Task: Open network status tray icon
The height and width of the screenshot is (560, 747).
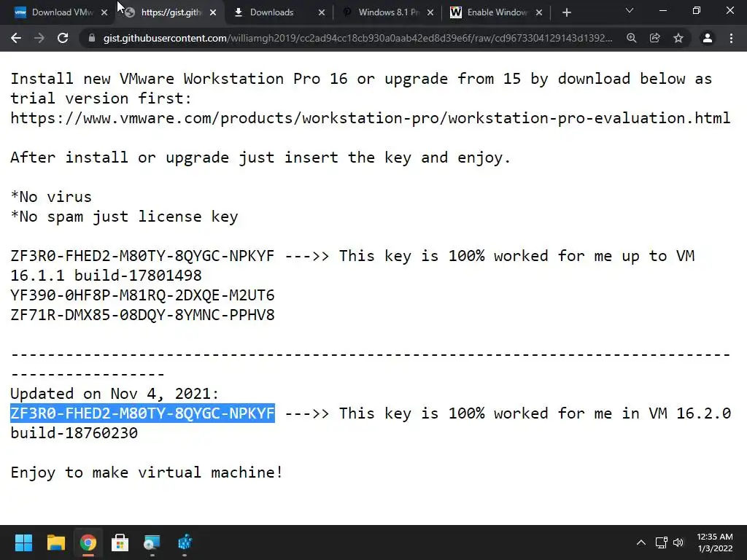Action: pyautogui.click(x=661, y=542)
